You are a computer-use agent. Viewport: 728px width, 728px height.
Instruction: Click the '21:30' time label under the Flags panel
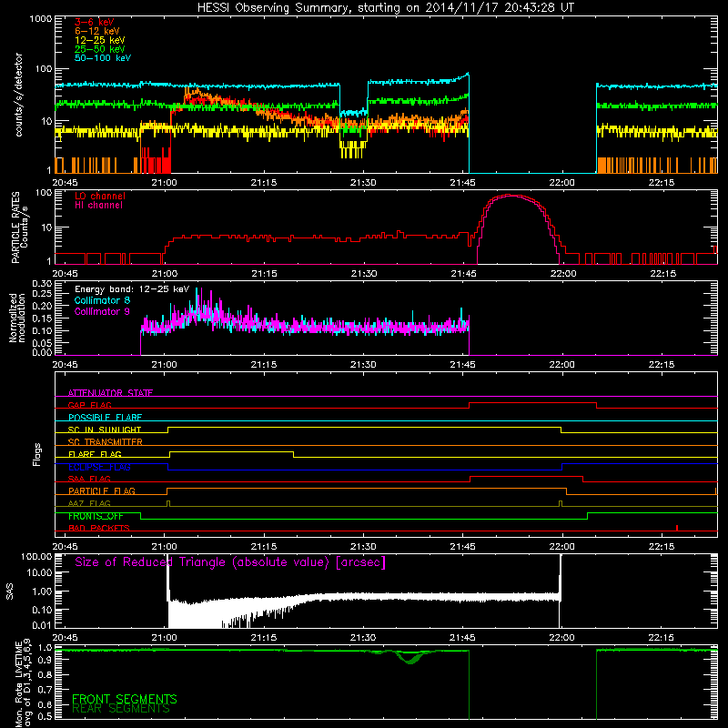363,547
